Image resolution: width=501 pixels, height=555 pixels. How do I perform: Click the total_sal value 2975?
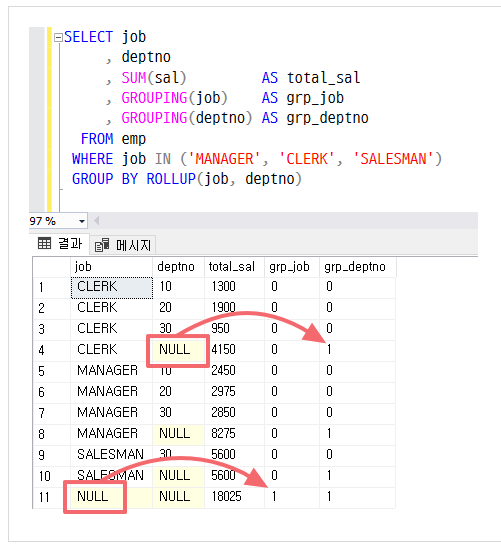[234, 392]
